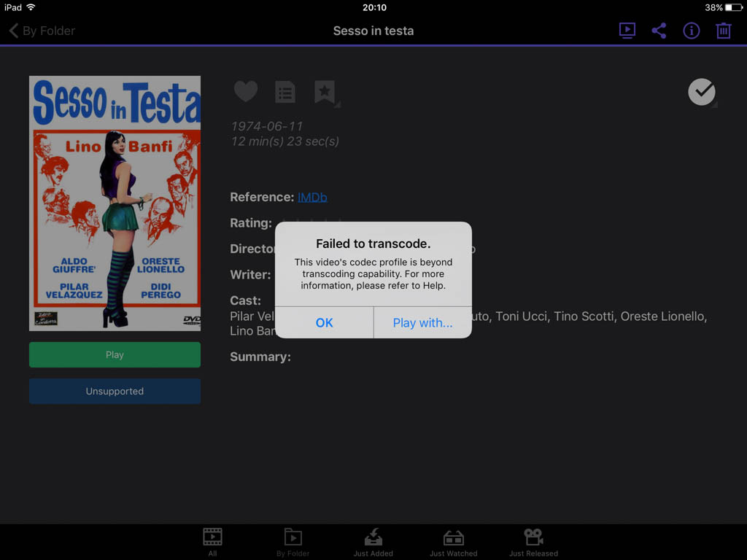Open the Just Released tab
Viewport: 747px width, 560px height.
point(533,542)
